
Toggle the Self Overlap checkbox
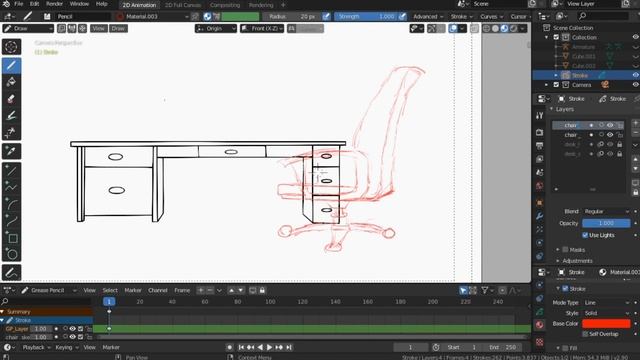(585, 334)
